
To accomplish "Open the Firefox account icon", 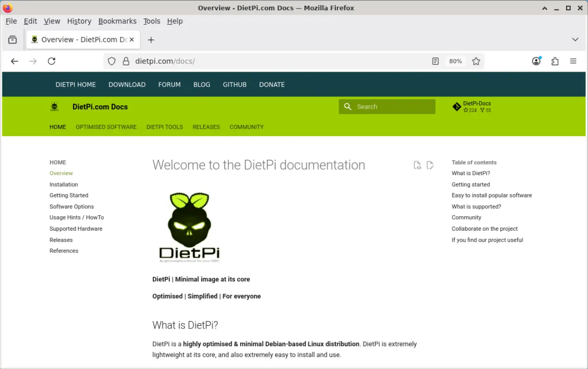I will [x=536, y=61].
